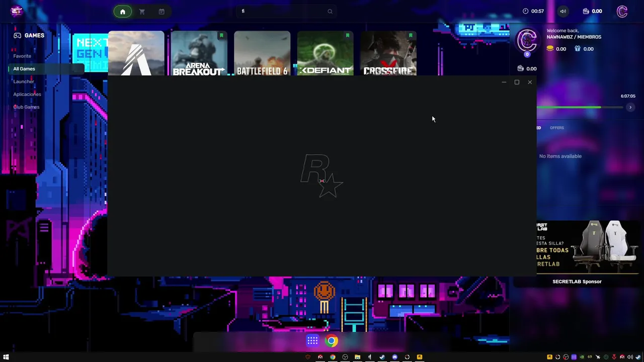The height and width of the screenshot is (362, 644).
Task: Open Steam in the taskbar
Action: [x=382, y=357]
